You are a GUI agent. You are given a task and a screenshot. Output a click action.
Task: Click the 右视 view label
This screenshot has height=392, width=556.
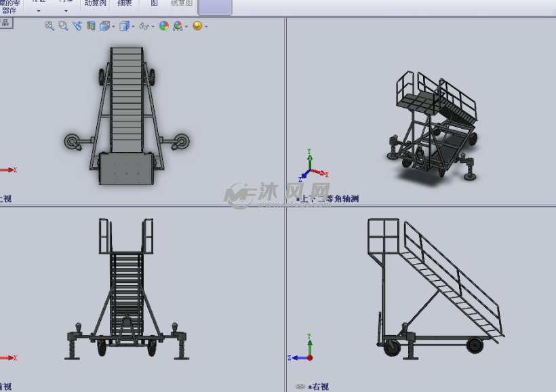point(319,387)
